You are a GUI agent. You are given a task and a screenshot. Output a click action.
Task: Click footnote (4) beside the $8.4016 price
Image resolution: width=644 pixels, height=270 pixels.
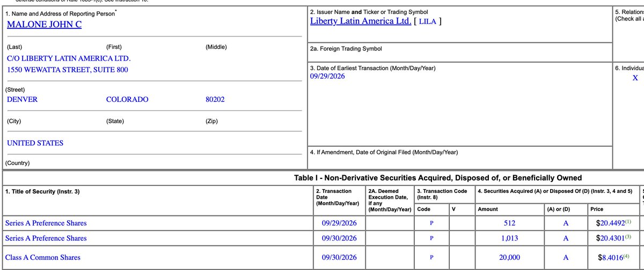(626, 256)
